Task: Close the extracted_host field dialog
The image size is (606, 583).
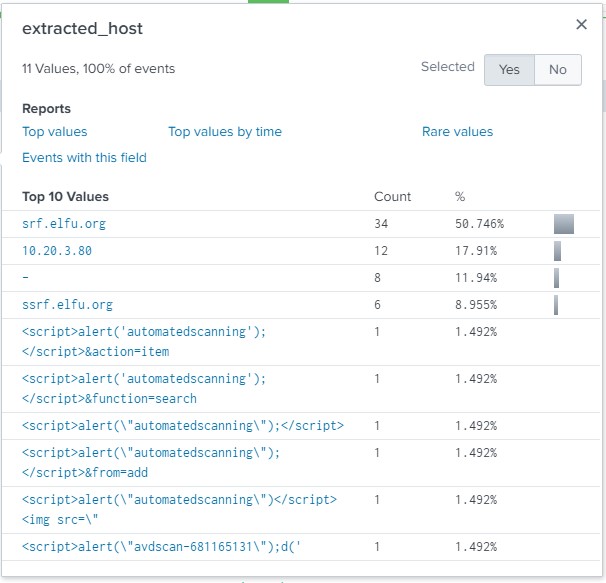Action: [581, 25]
